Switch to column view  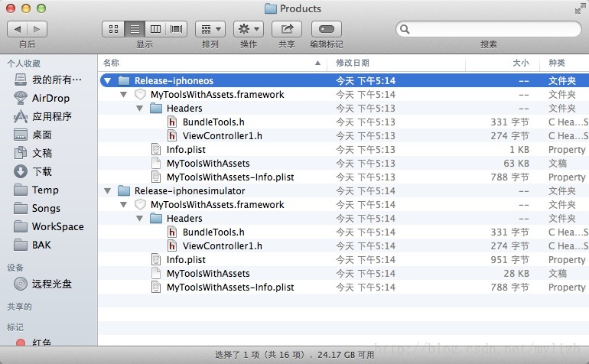point(155,29)
